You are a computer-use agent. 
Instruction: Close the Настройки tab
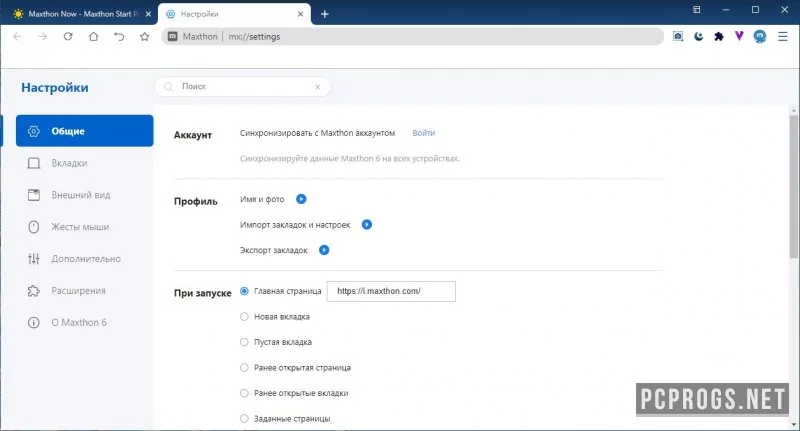click(301, 14)
